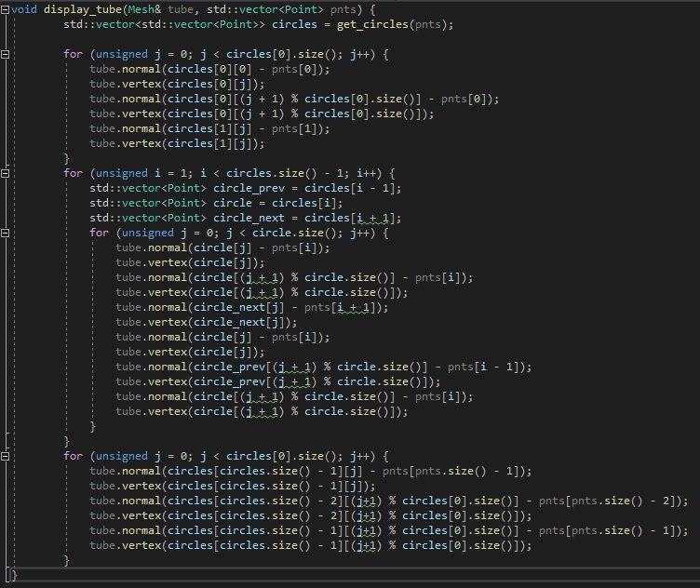
Task: Click the circle_prev = circles[i - 1] declaration
Action: click(245, 188)
